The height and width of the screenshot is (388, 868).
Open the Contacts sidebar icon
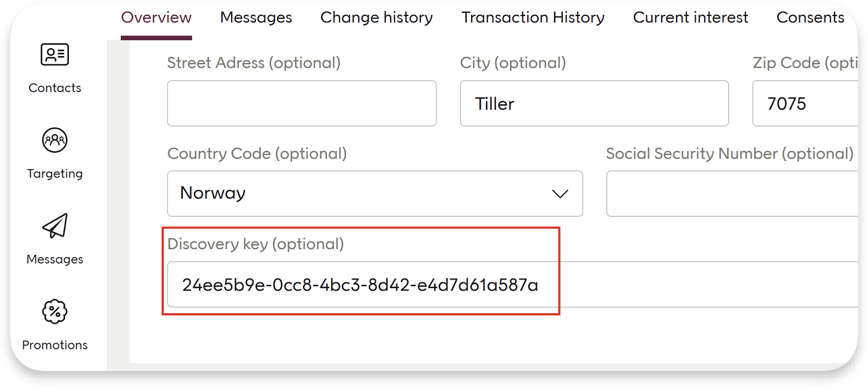click(x=55, y=55)
